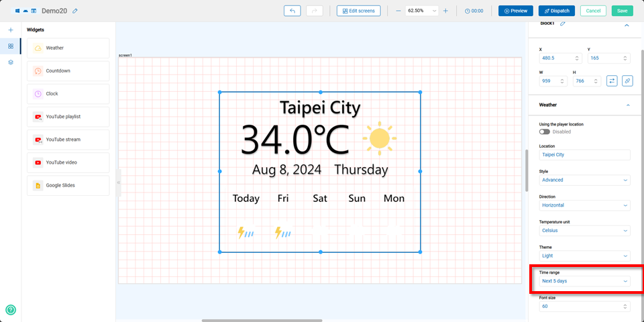Click the swap width and height icon
Viewport: 644px width, 322px height.
point(612,80)
